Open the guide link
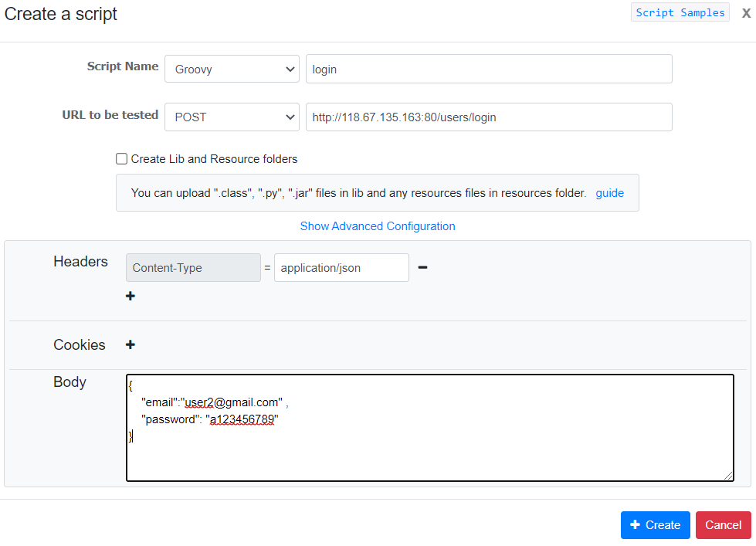756x546 pixels. [609, 193]
